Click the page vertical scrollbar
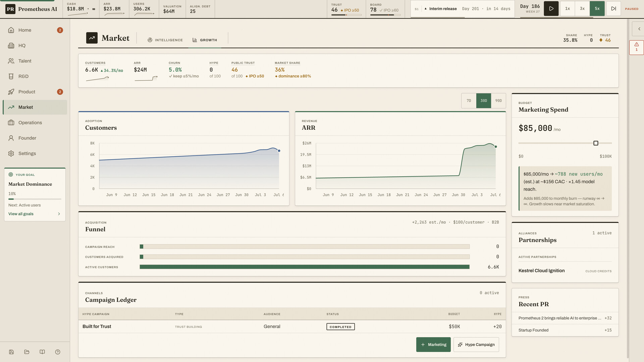This screenshot has height=362, width=644. click(x=628, y=188)
